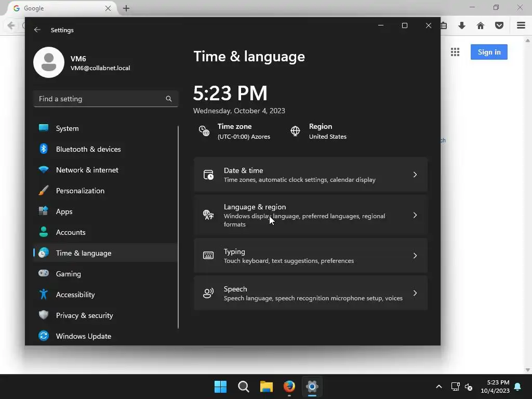Click the Typing keyboard icon
The height and width of the screenshot is (399, 532).
(208, 256)
